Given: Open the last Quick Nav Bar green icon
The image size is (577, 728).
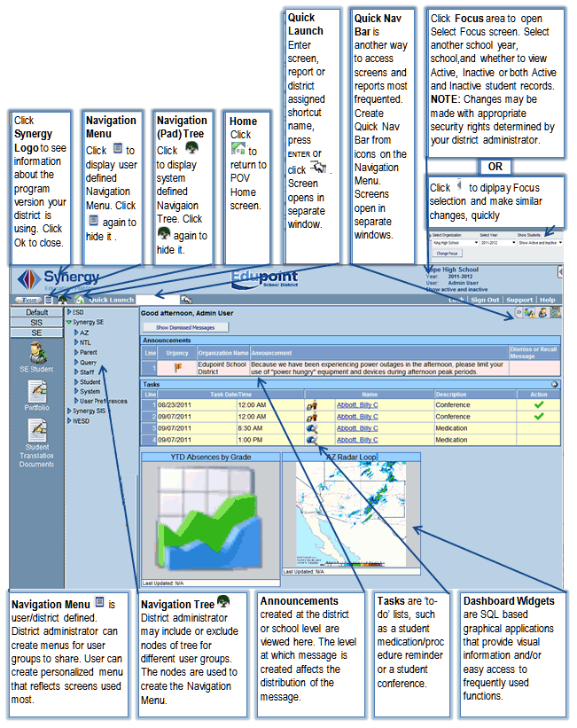Looking at the screenshot, I should 555,312.
